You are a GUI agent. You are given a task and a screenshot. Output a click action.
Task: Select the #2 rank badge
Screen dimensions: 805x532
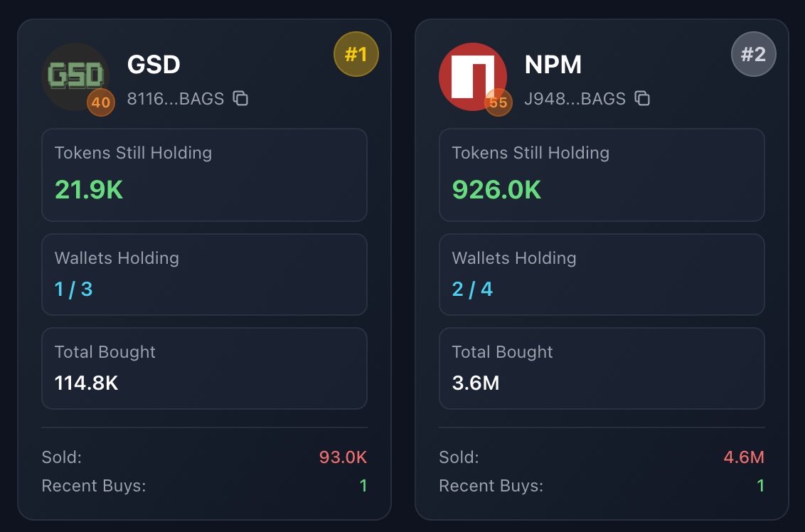click(x=753, y=54)
